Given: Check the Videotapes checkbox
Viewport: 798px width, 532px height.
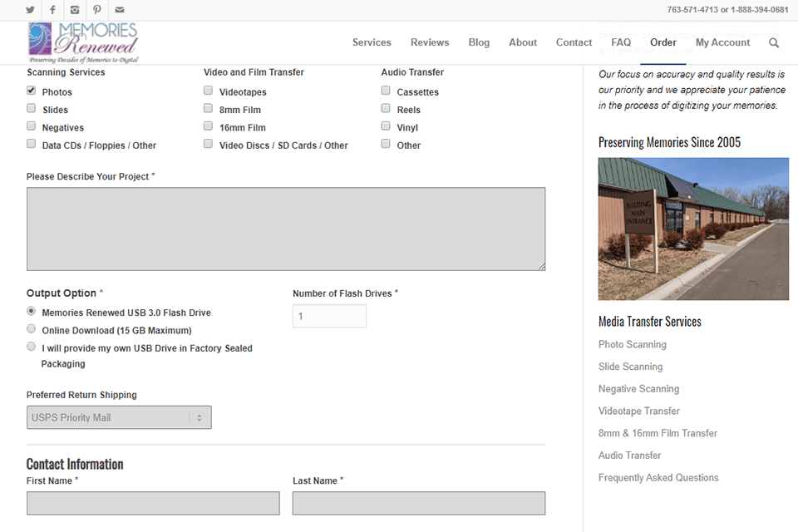Looking at the screenshot, I should (x=208, y=91).
